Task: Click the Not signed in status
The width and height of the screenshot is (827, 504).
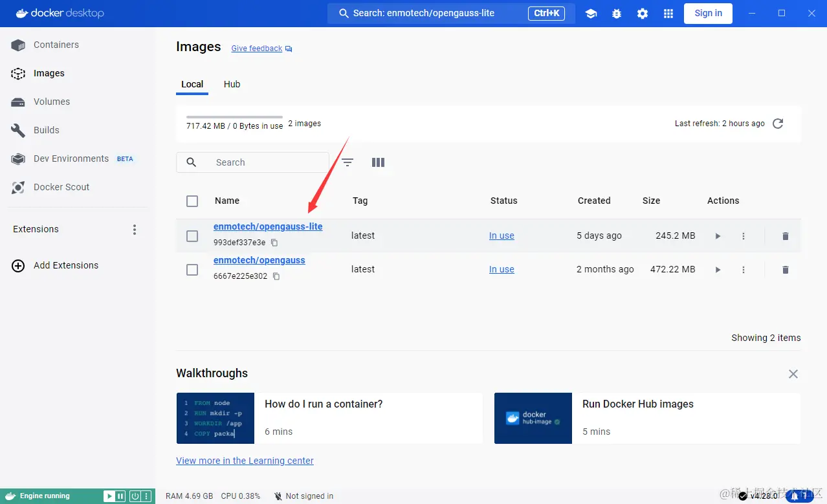Action: (x=303, y=496)
